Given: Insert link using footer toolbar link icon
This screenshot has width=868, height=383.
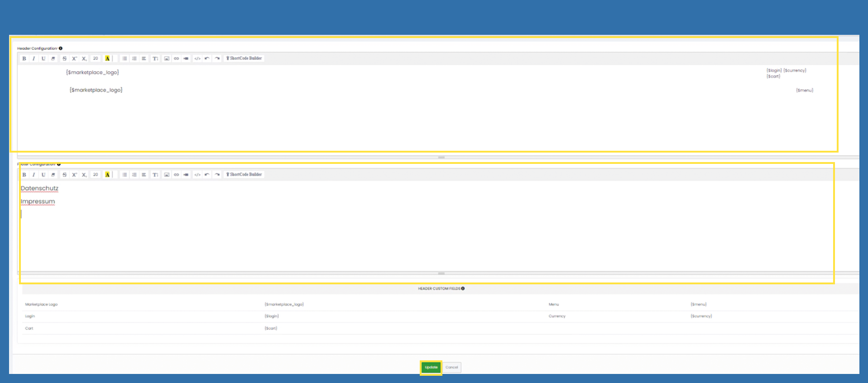Looking at the screenshot, I should point(177,175).
